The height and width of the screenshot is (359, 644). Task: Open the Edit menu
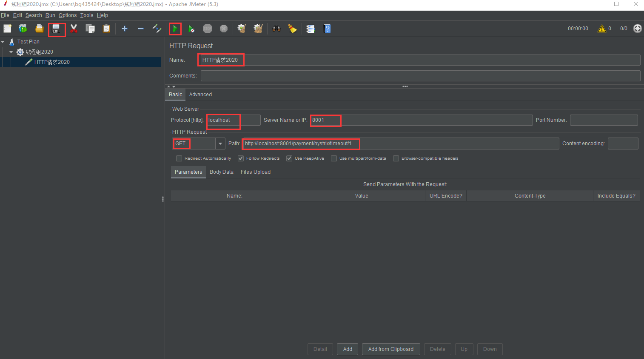coord(17,15)
